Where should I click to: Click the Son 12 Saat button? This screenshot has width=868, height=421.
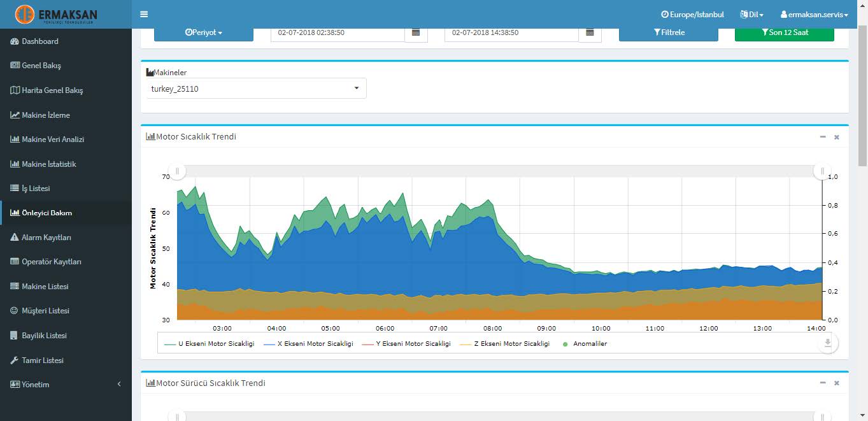(784, 32)
